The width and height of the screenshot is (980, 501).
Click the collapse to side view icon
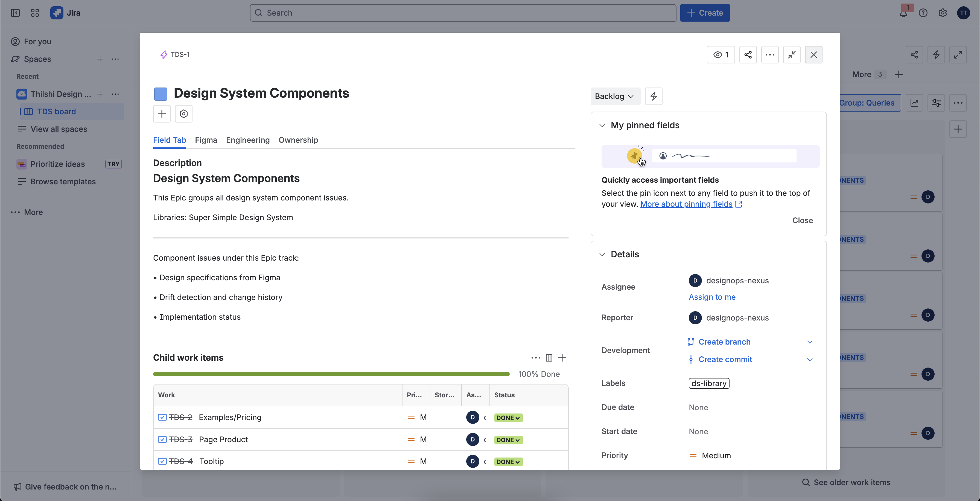tap(792, 55)
